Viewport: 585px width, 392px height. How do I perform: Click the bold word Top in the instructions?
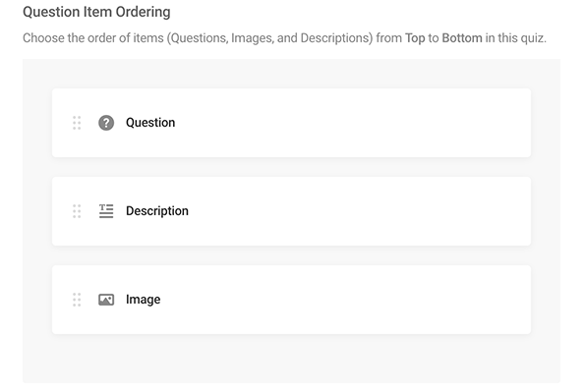click(415, 38)
